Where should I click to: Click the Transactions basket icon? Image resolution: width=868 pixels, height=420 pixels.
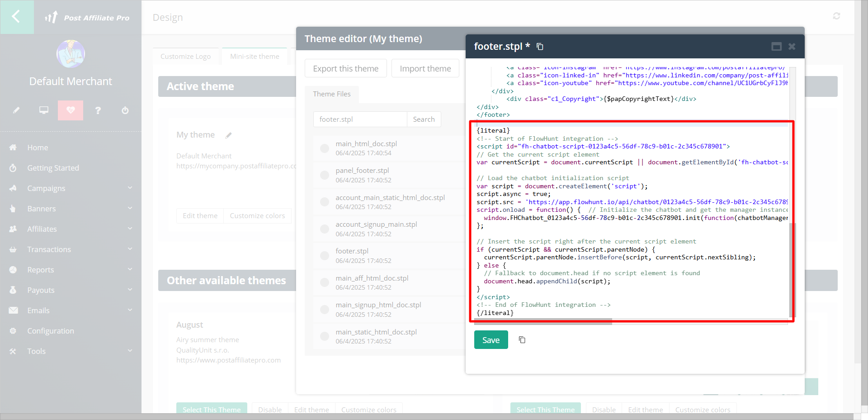(13, 249)
